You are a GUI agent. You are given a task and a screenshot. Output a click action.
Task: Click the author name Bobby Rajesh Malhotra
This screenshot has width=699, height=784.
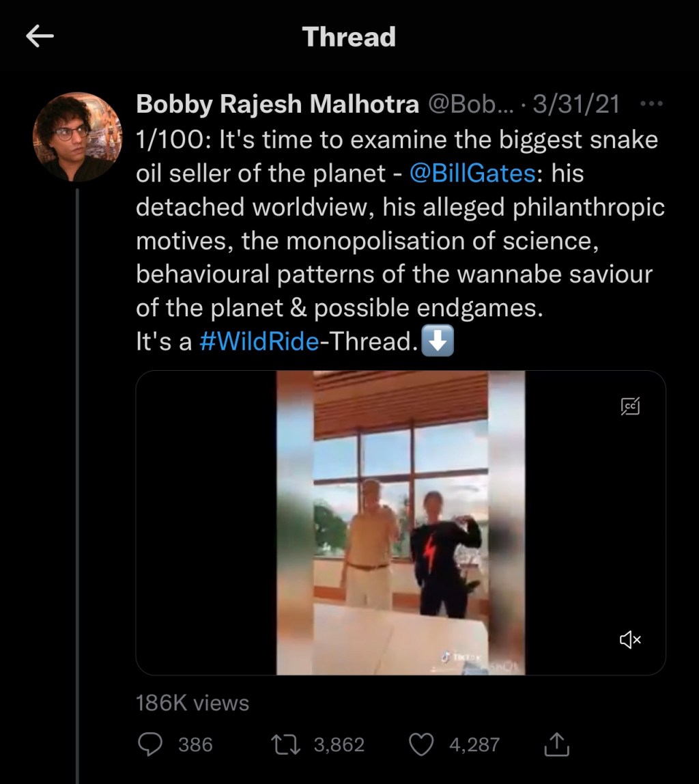point(277,104)
